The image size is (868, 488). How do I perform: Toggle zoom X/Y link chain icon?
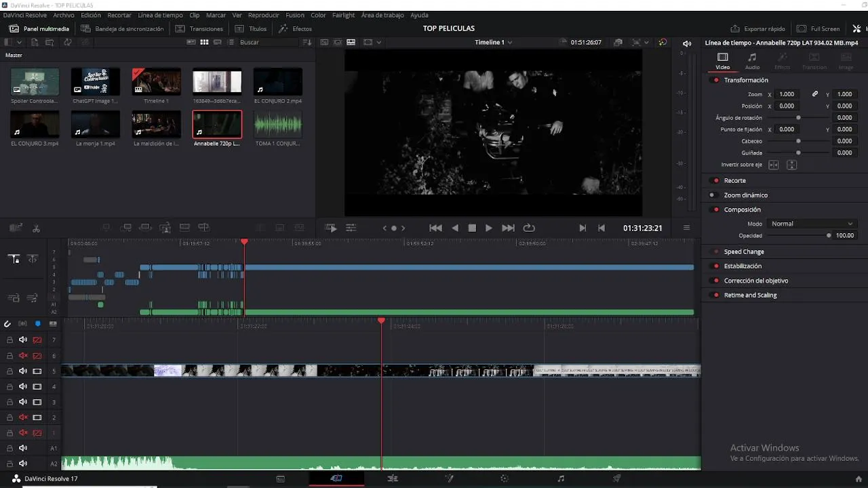click(815, 94)
